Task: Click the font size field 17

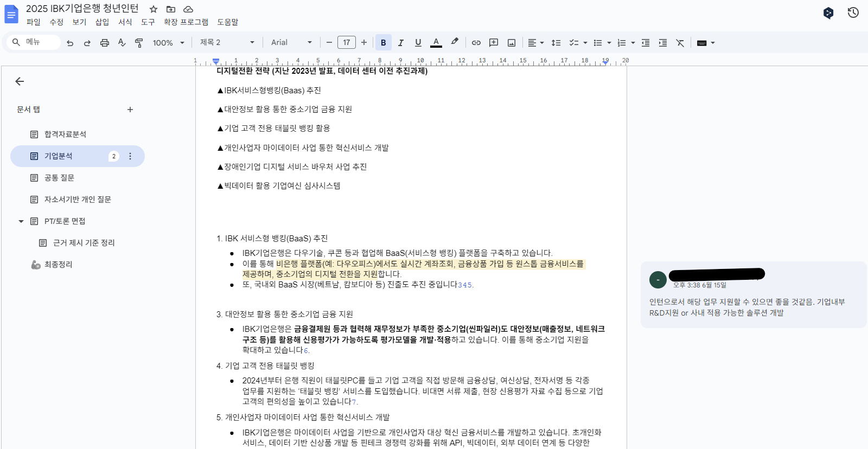Action: click(x=347, y=42)
